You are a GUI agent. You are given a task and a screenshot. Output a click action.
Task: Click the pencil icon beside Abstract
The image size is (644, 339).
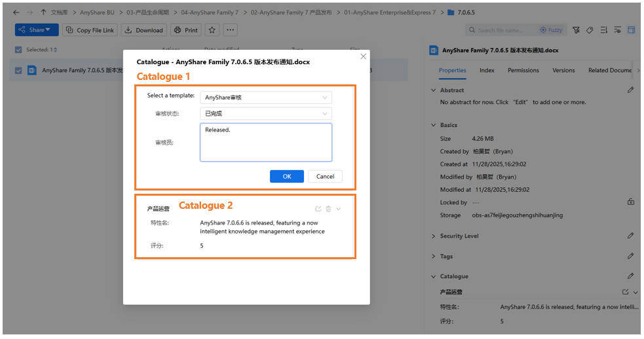630,90
